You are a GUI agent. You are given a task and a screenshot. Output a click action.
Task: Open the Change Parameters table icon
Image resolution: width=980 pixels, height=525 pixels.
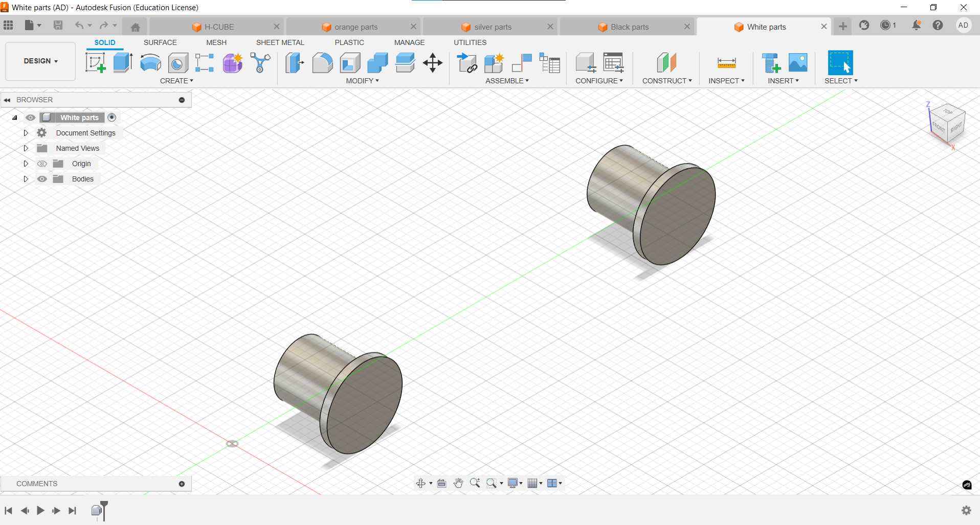613,63
